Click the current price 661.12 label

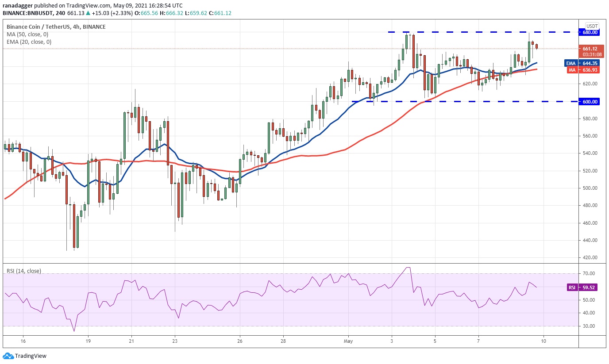point(591,49)
